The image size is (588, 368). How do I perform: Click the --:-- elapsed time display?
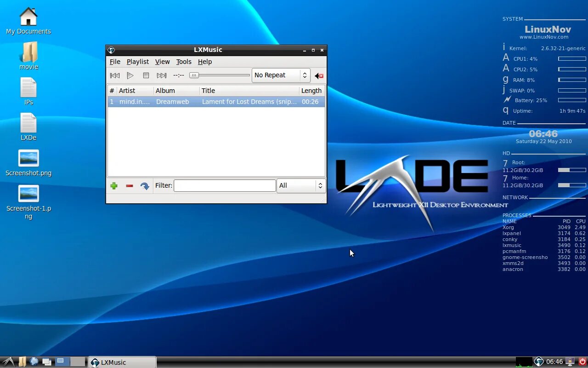click(x=179, y=75)
